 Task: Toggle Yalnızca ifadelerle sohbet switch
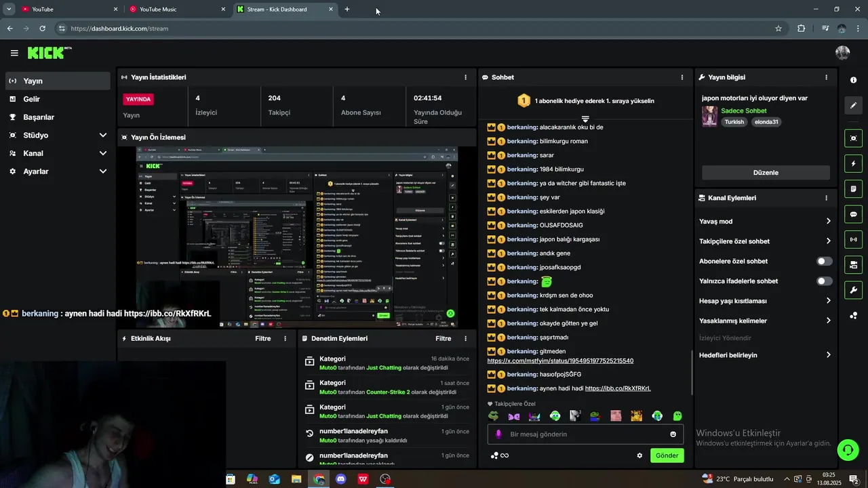coord(825,281)
